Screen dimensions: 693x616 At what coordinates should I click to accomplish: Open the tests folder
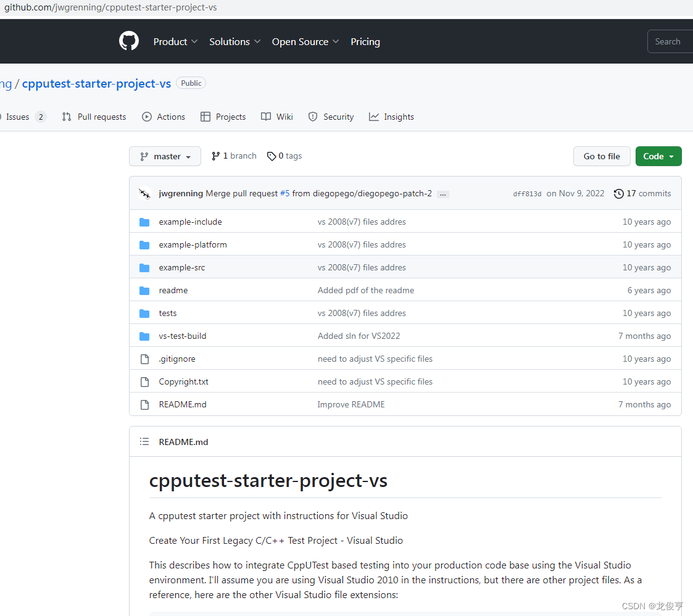(167, 313)
